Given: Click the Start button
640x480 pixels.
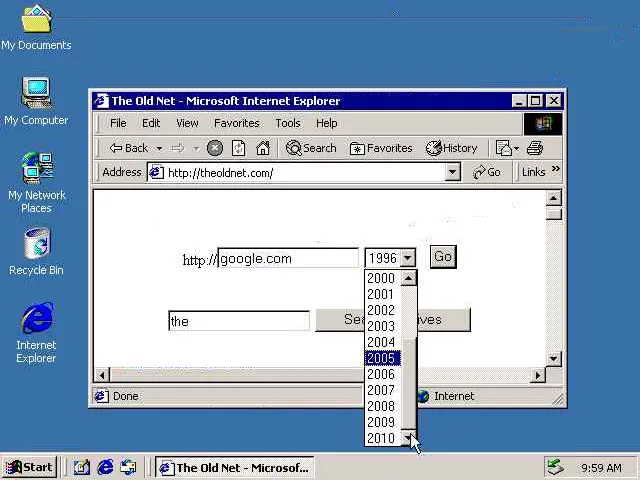Looking at the screenshot, I should (x=29, y=467).
